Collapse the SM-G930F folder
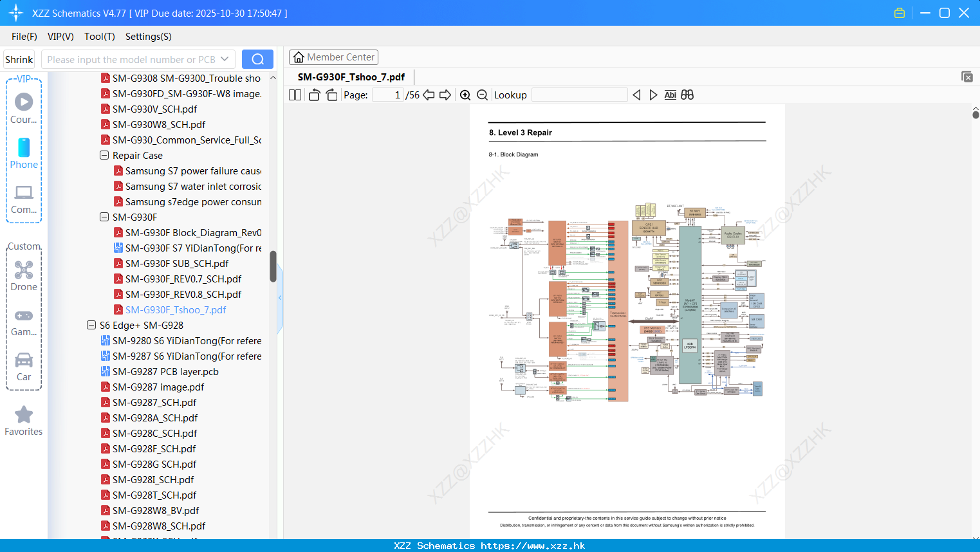The image size is (980, 552). point(104,217)
